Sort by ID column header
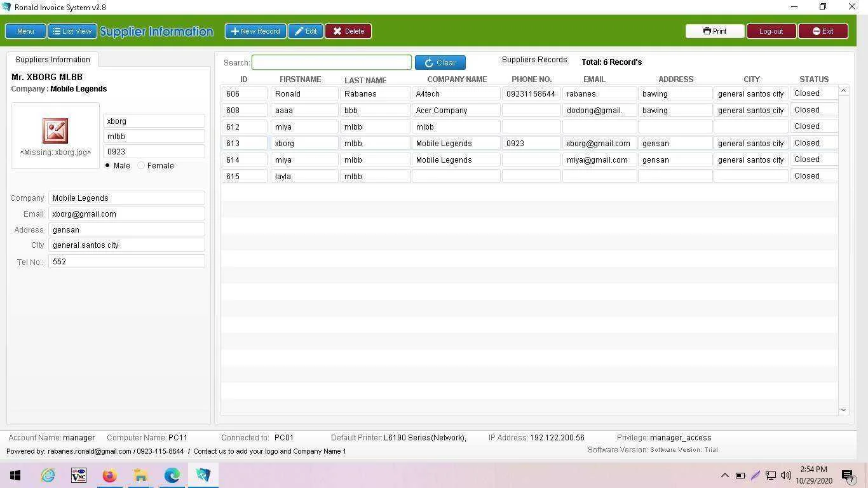The image size is (868, 488). [x=243, y=79]
